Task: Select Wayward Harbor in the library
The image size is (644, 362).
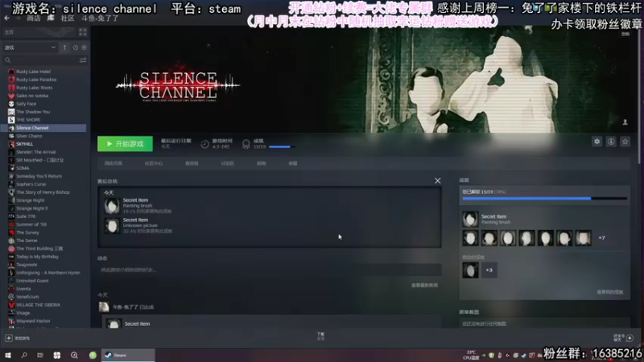Action: 33,321
